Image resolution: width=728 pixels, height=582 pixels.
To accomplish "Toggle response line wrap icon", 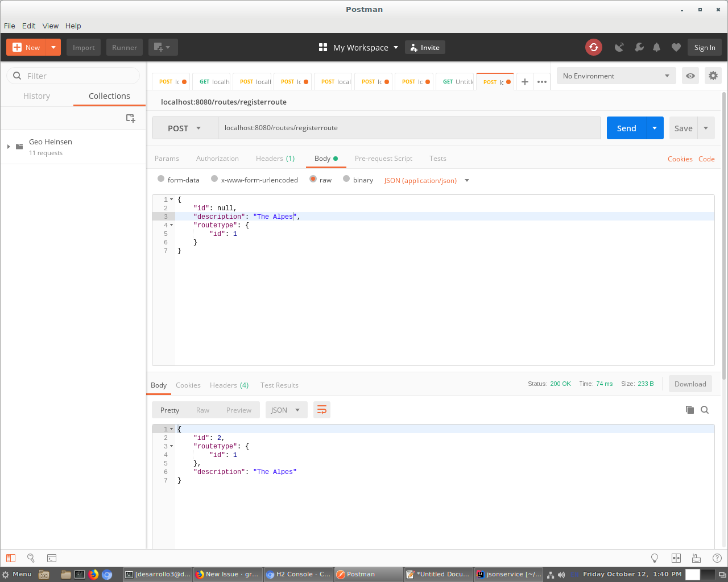I will pos(322,410).
